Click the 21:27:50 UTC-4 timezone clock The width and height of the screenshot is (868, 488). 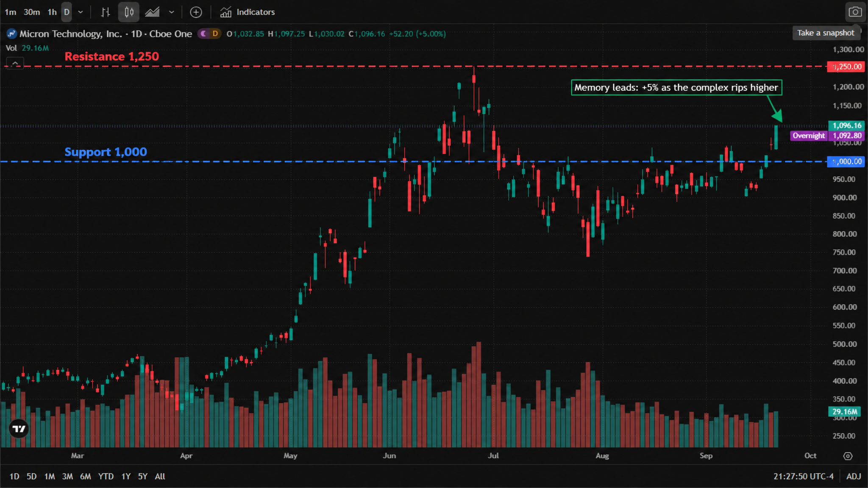click(803, 477)
